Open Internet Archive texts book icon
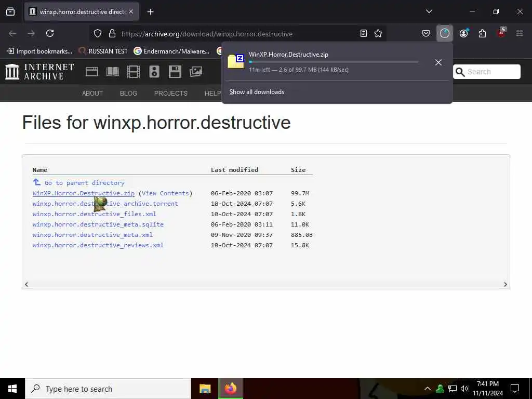 tap(113, 72)
